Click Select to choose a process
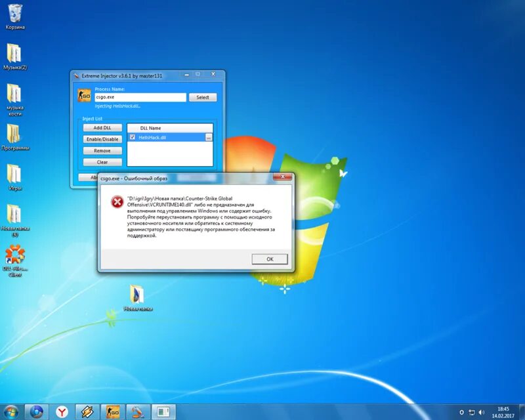525x420 pixels. (x=203, y=97)
